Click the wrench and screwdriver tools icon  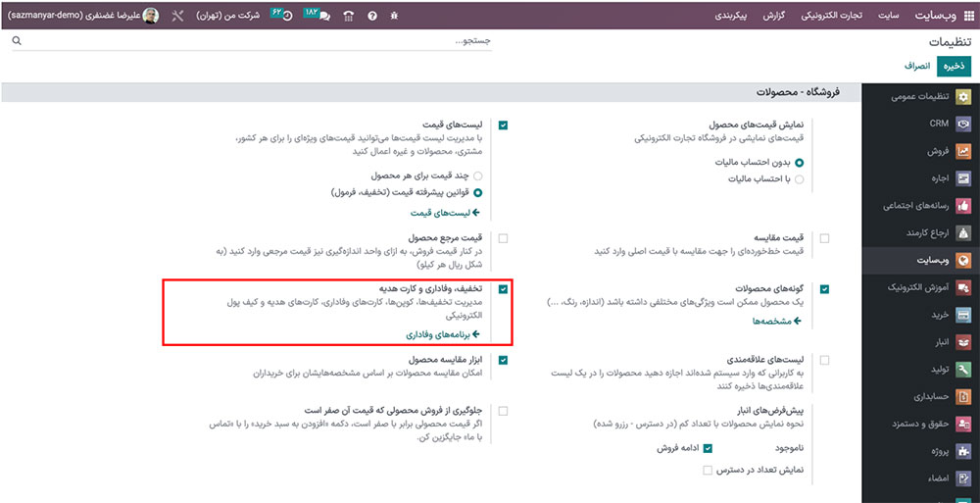[x=177, y=17]
